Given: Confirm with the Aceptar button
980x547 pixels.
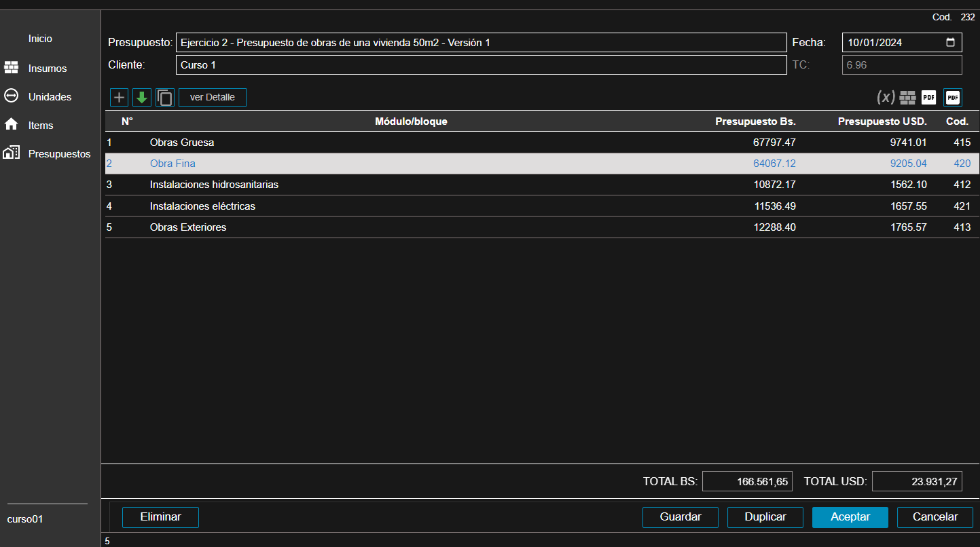Looking at the screenshot, I should click(850, 517).
